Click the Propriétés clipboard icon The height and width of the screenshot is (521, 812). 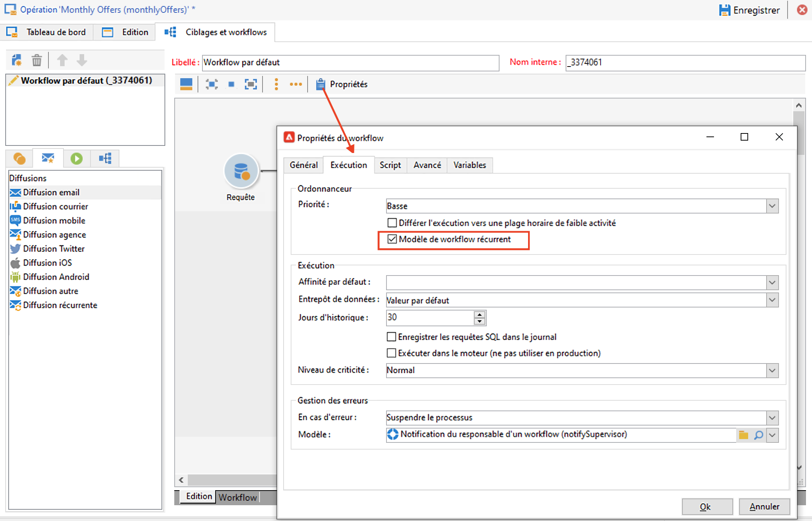[320, 84]
